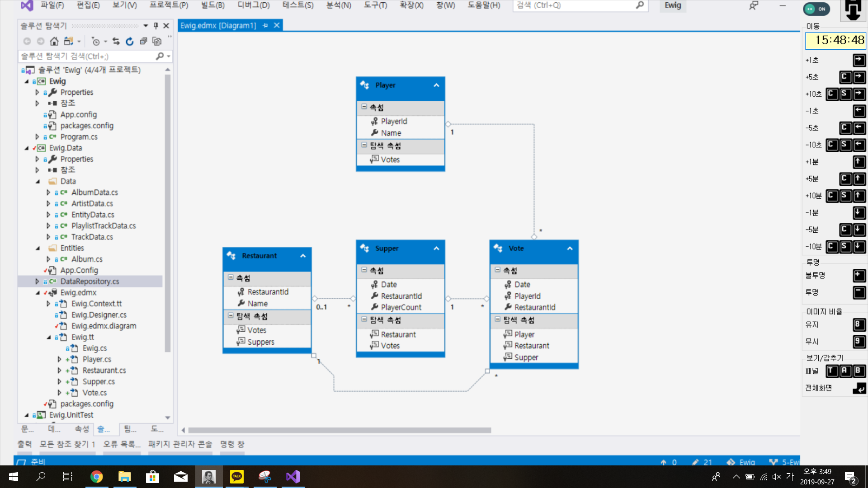This screenshot has width=868, height=488.
Task: Collapse the 탐색 속성 section in Restaurant entity
Action: (231, 316)
